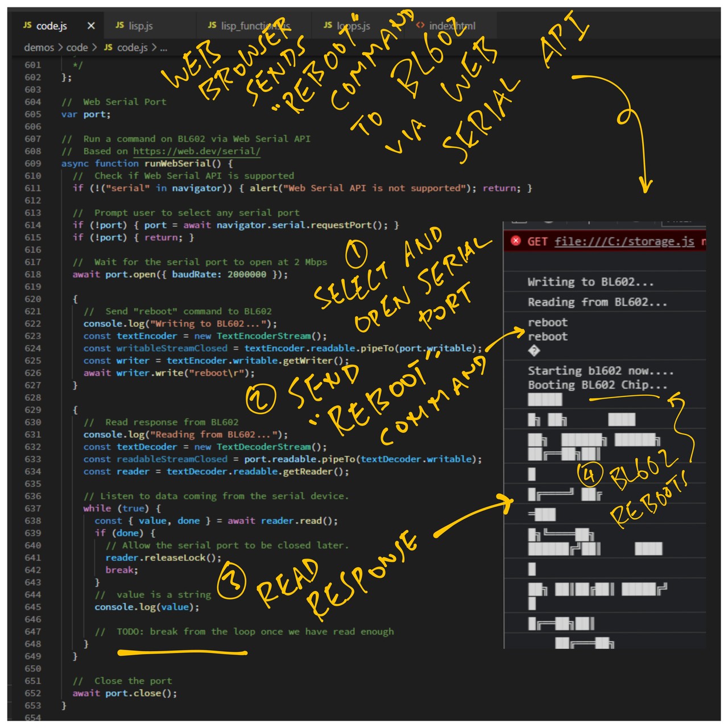
Task: Open the file:///C:/storage.js console link
Action: coord(624,242)
